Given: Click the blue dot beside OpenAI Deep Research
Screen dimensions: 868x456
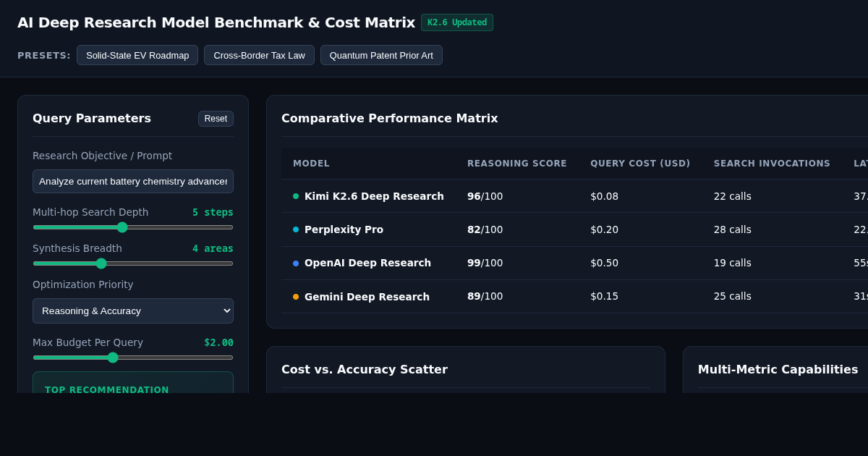Looking at the screenshot, I should click(296, 263).
